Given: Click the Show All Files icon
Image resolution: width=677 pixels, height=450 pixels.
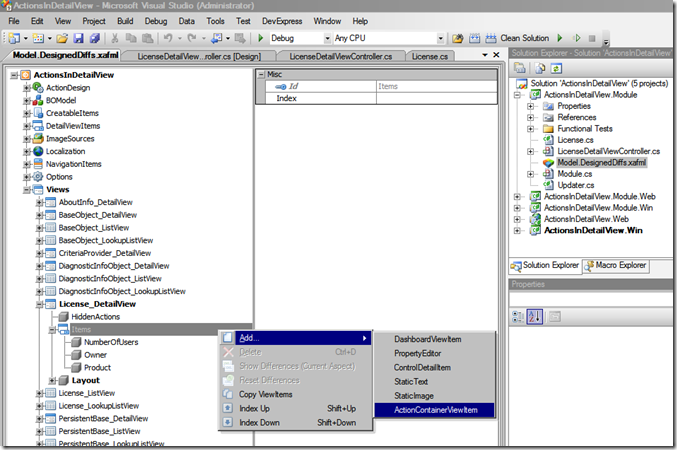Looking at the screenshot, I should [540, 68].
